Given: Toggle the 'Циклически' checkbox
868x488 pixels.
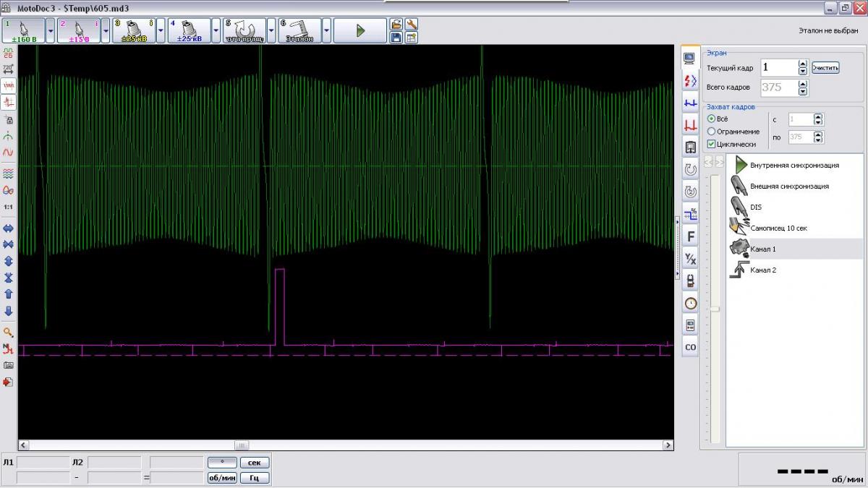Looking at the screenshot, I should [711, 144].
